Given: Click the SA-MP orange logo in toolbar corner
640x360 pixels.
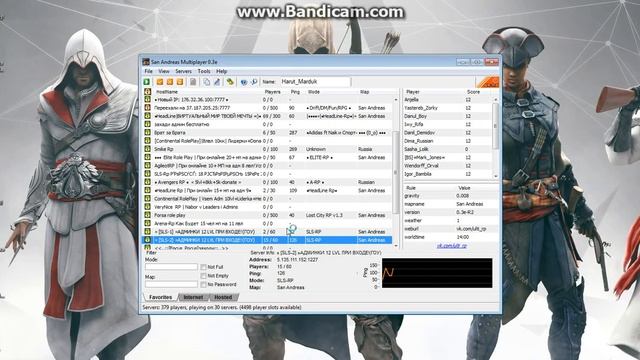Looking at the screenshot, I should 488,82.
